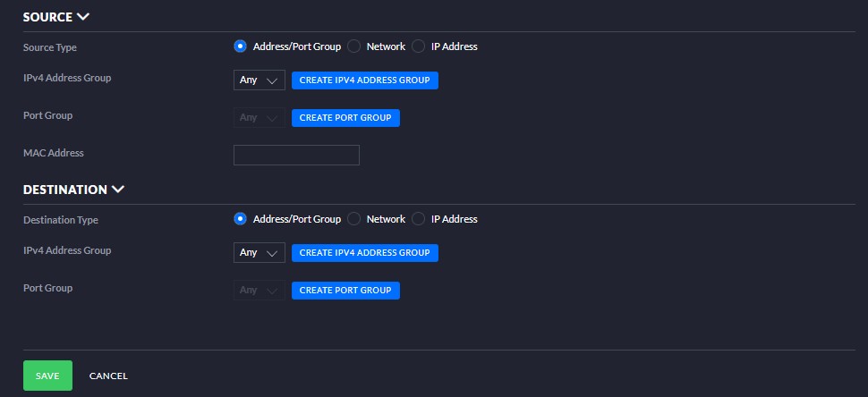Choose Network radio for Source Type
Image resolution: width=868 pixels, height=397 pixels.
[353, 46]
